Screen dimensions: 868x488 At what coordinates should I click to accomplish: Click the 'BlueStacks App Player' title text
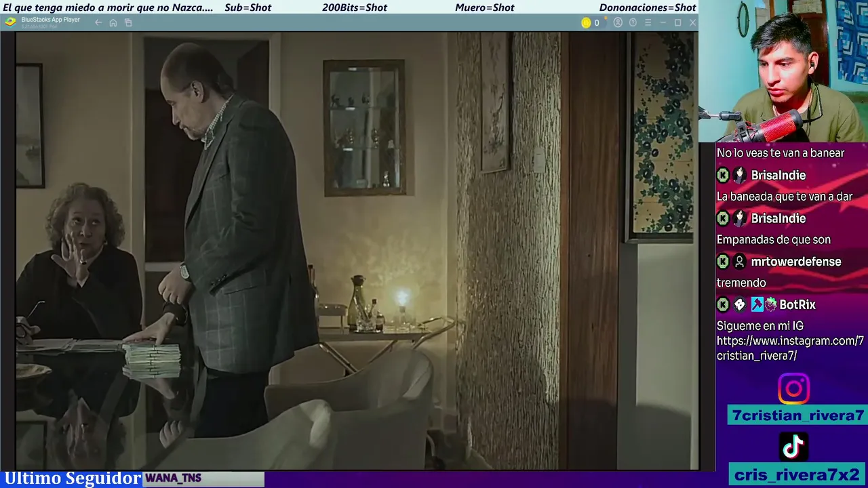click(51, 20)
